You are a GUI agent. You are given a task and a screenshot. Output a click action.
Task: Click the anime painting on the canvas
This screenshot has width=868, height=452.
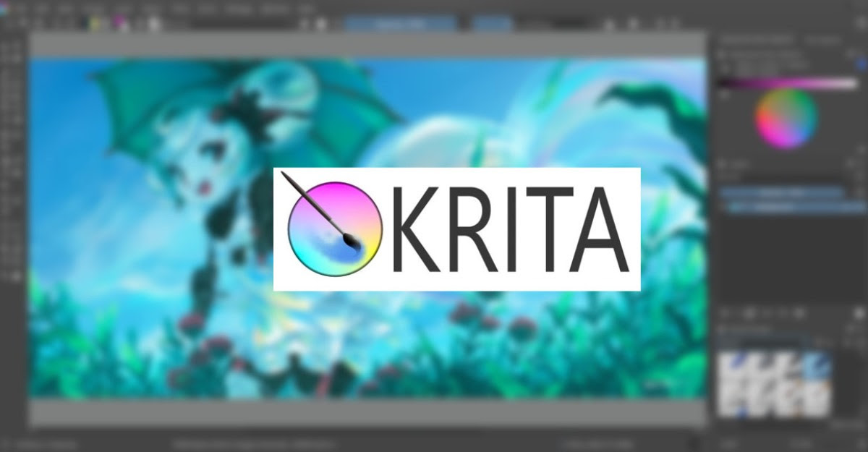click(x=367, y=228)
